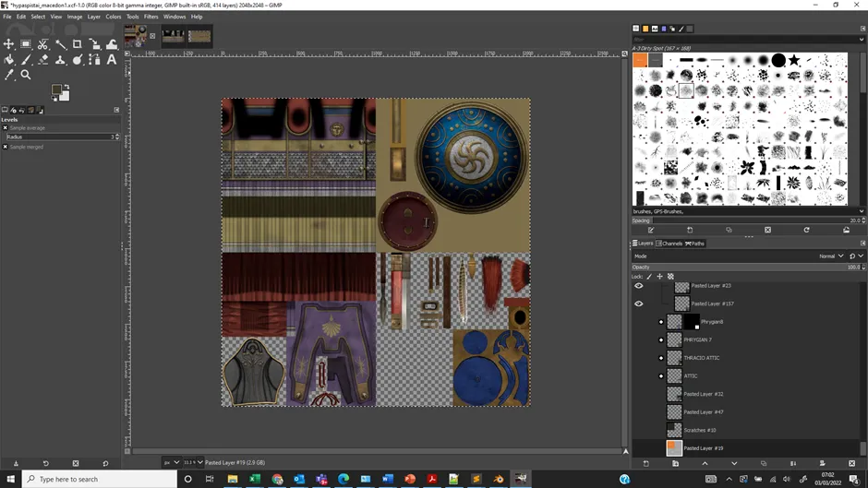
Task: Open the px unit dropdown in status bar
Action: coord(171,462)
